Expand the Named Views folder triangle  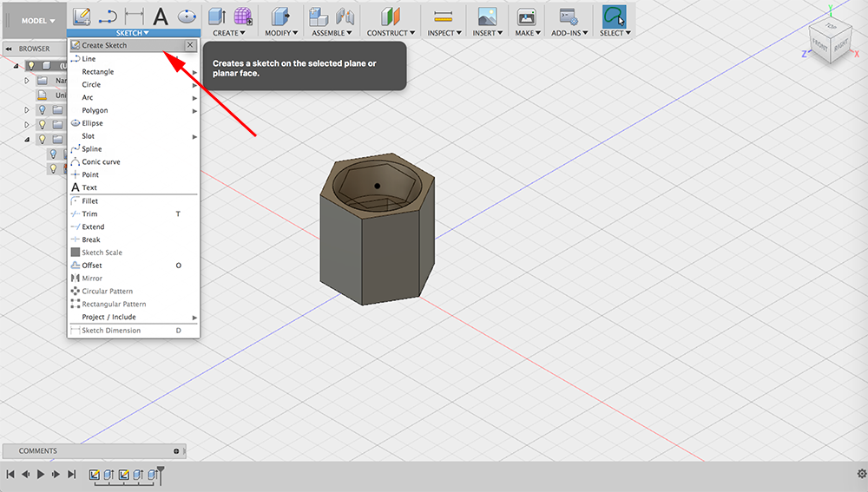pos(27,81)
